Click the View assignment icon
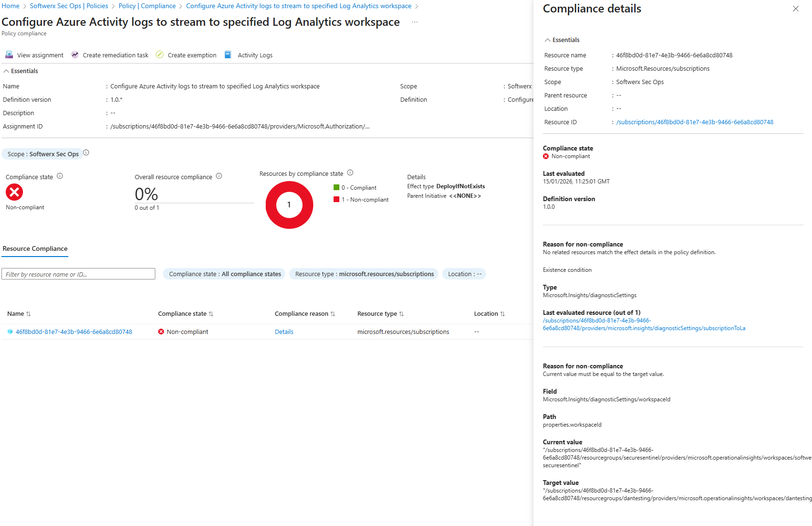This screenshot has height=526, width=812. (x=9, y=55)
